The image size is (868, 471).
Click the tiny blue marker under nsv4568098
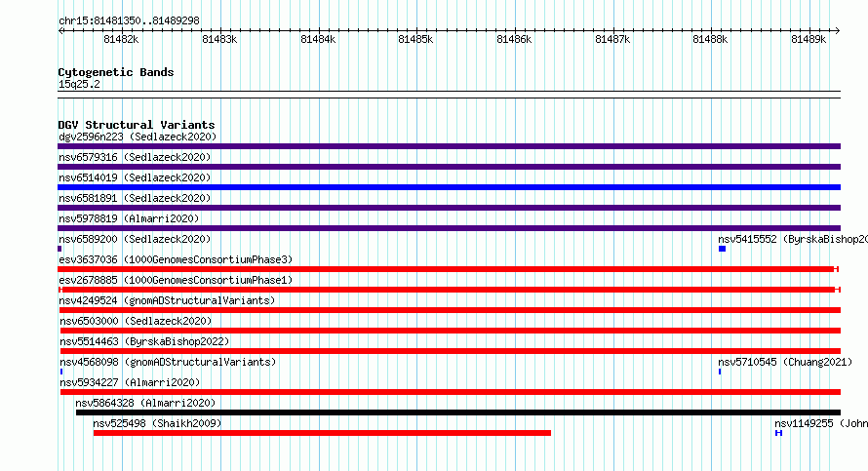[x=60, y=372]
